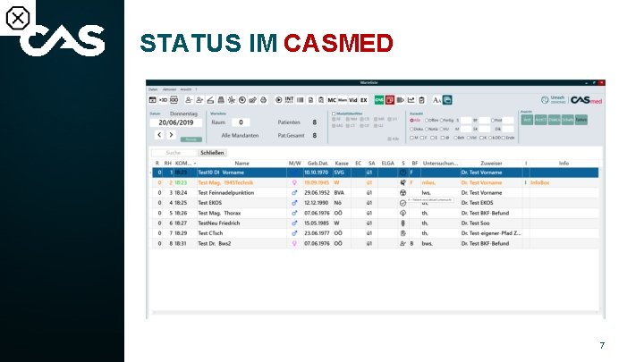Click the Suche search field
This screenshot has height=362, width=644.
point(174,153)
